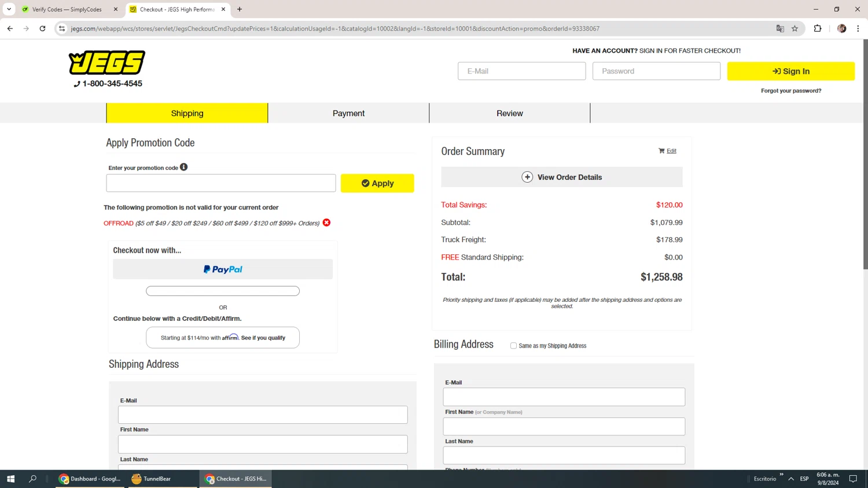
Task: Check Same as my Shipping Address
Action: coord(513,346)
